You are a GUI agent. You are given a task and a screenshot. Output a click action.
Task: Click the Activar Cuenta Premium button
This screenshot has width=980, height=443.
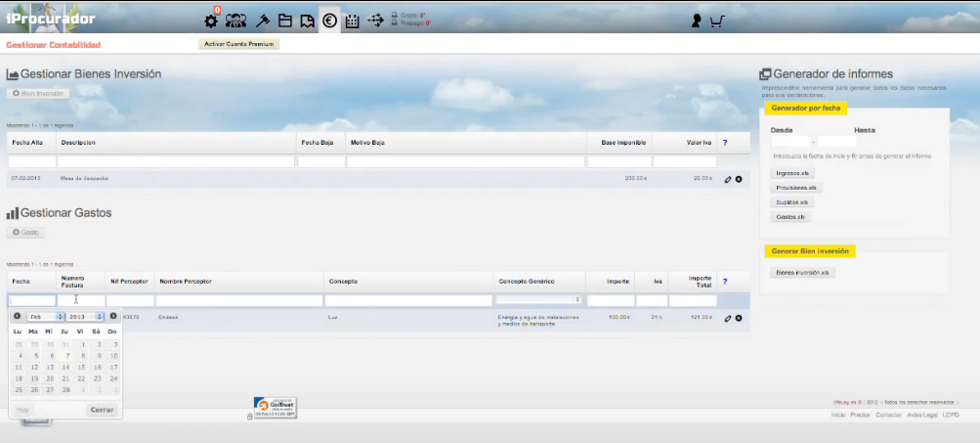coord(239,44)
